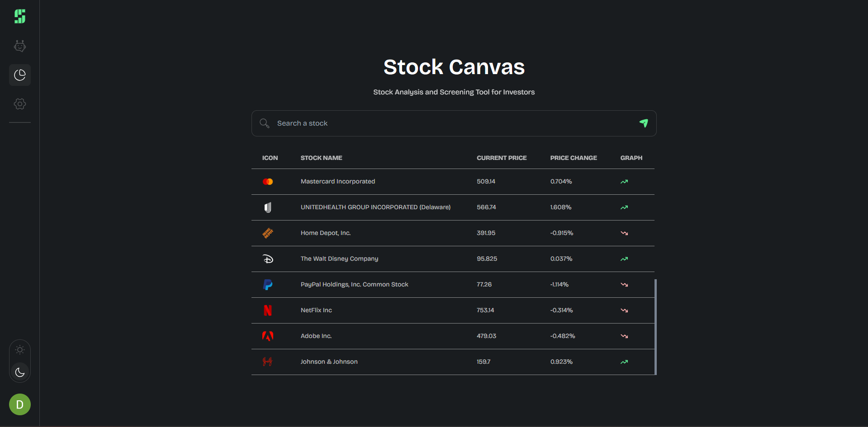Select the pie chart sidebar icon
868x427 pixels.
[20, 75]
